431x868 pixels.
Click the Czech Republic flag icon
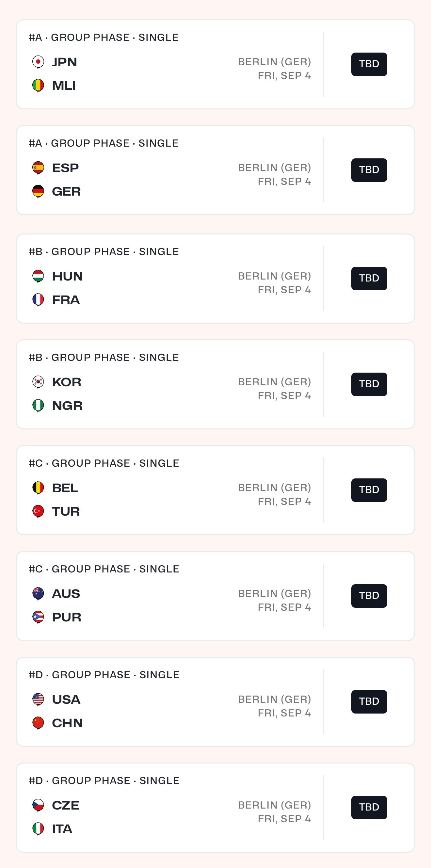pyautogui.click(x=38, y=805)
